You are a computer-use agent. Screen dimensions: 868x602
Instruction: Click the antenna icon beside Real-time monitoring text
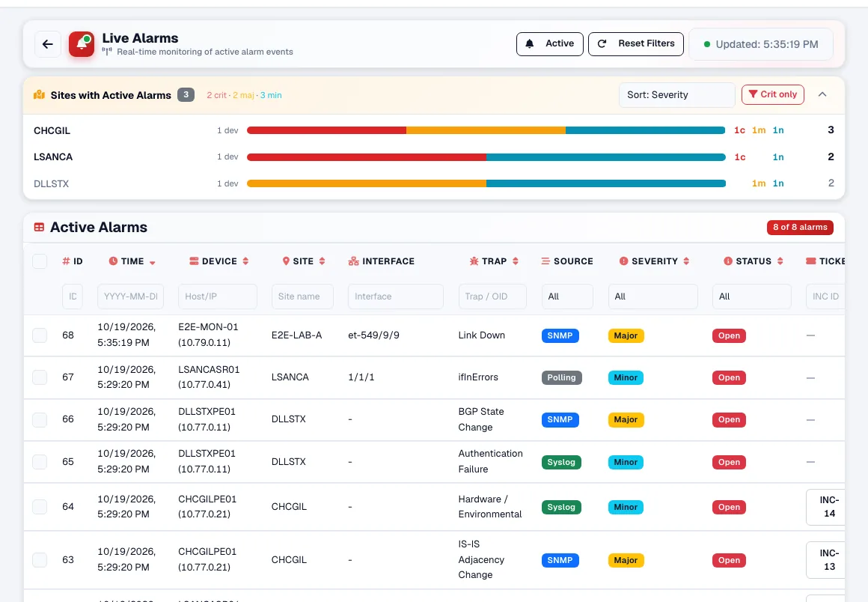click(107, 52)
